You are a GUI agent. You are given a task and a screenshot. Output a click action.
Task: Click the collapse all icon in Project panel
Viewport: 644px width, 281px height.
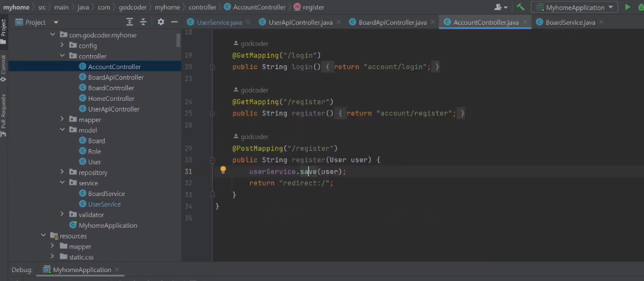pos(143,22)
